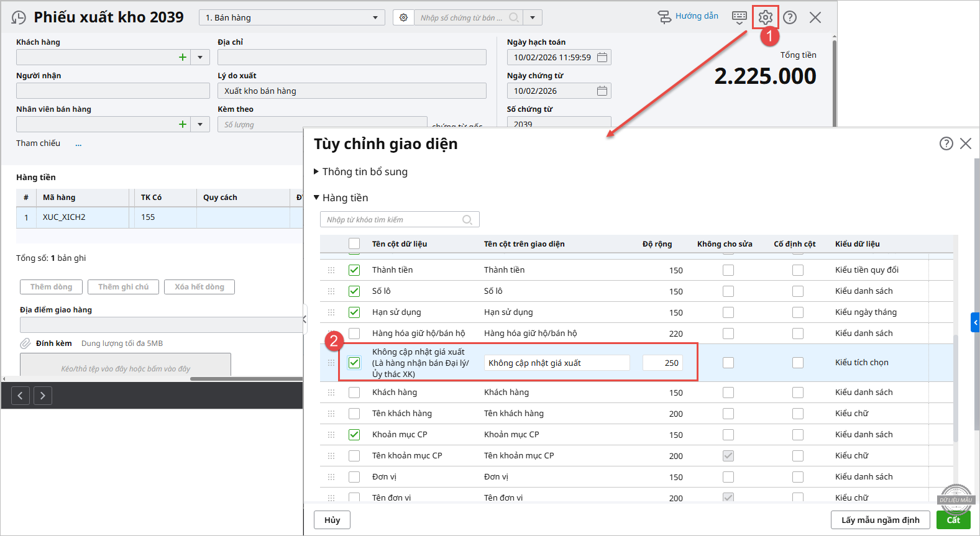Viewport: 980px width, 536px height.
Task: Open the settings gear for customizing interface
Action: click(x=765, y=17)
